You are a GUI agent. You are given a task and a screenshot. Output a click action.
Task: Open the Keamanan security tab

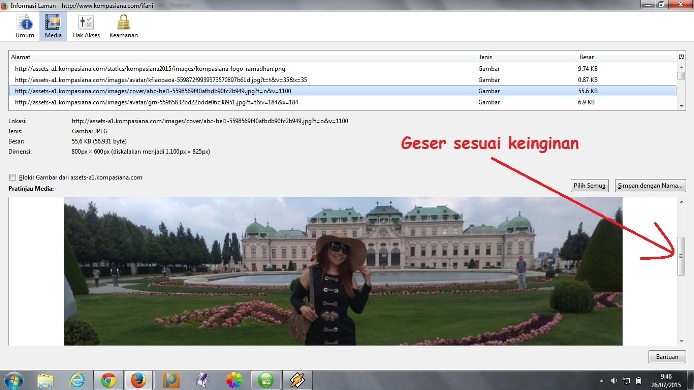coord(123,26)
